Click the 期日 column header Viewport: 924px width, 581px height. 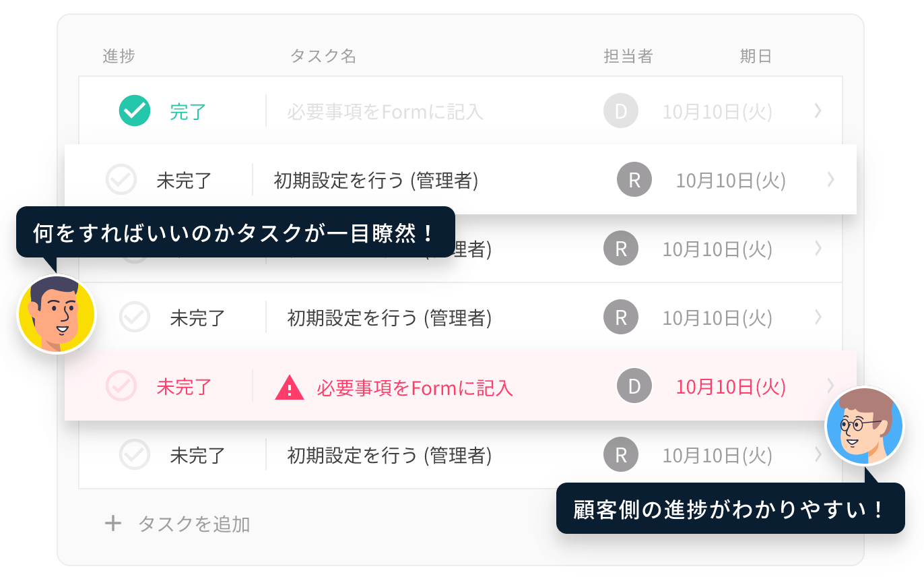click(x=756, y=57)
